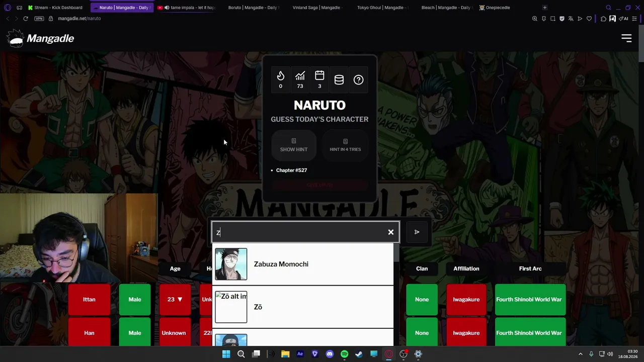Screen dimensions: 644x362
Task: Open a new browser tab
Action: pos(545,8)
